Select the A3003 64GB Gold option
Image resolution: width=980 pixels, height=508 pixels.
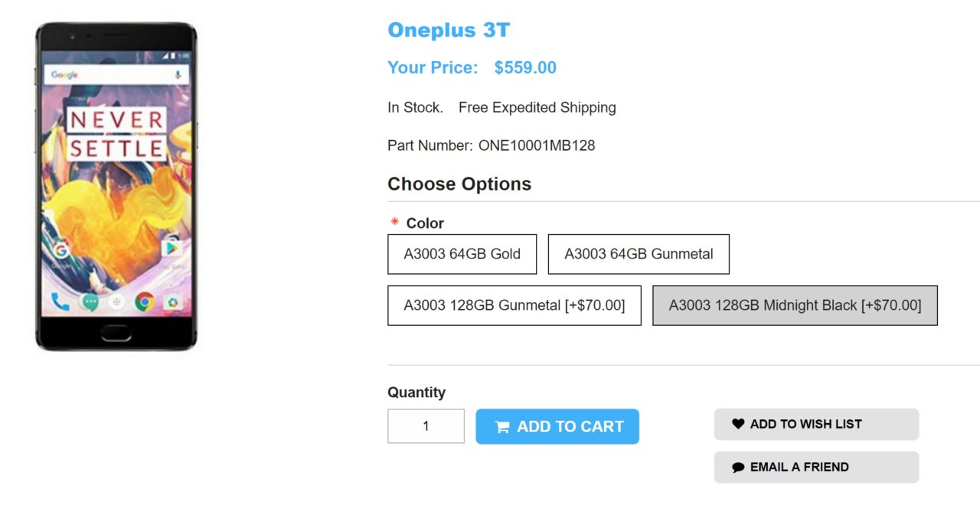462,254
